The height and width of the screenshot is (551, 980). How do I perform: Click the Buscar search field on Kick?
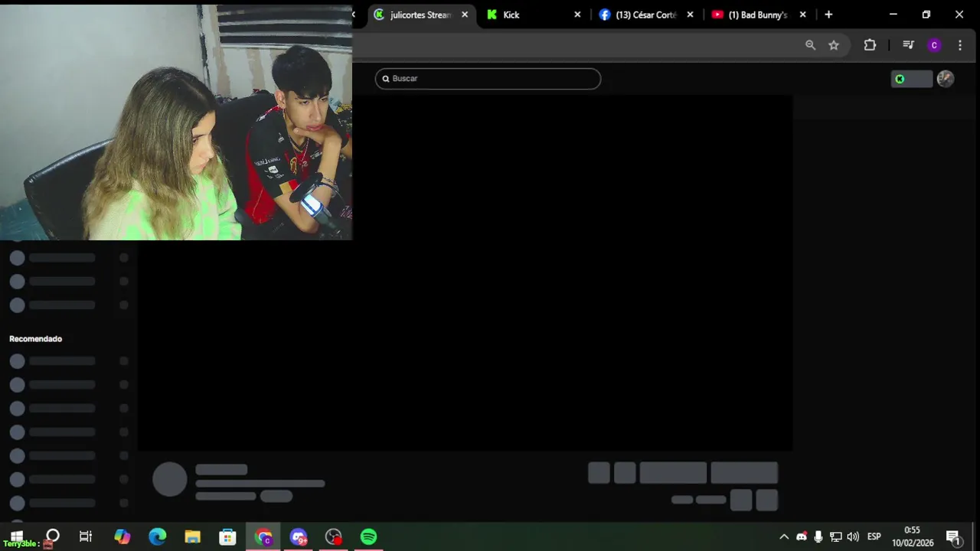point(488,79)
